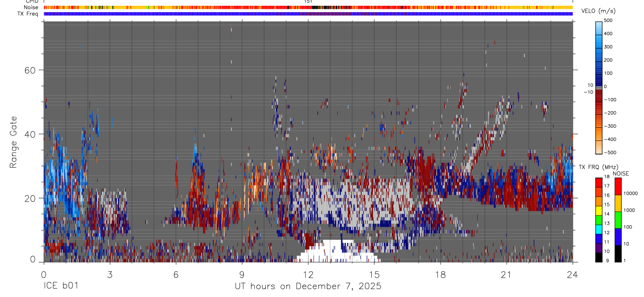Click the "Noise" strip label at top
644x297 pixels.
click(31, 7)
